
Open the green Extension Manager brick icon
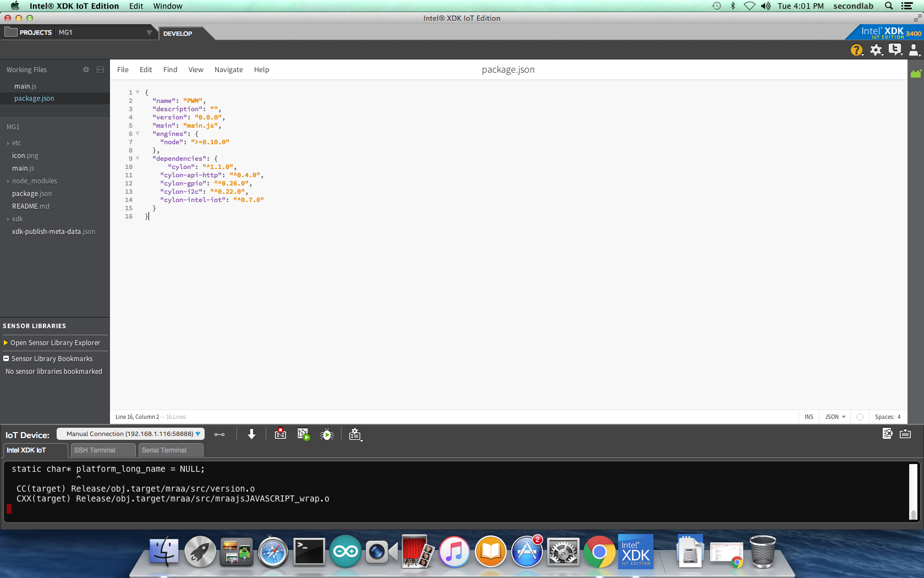916,74
